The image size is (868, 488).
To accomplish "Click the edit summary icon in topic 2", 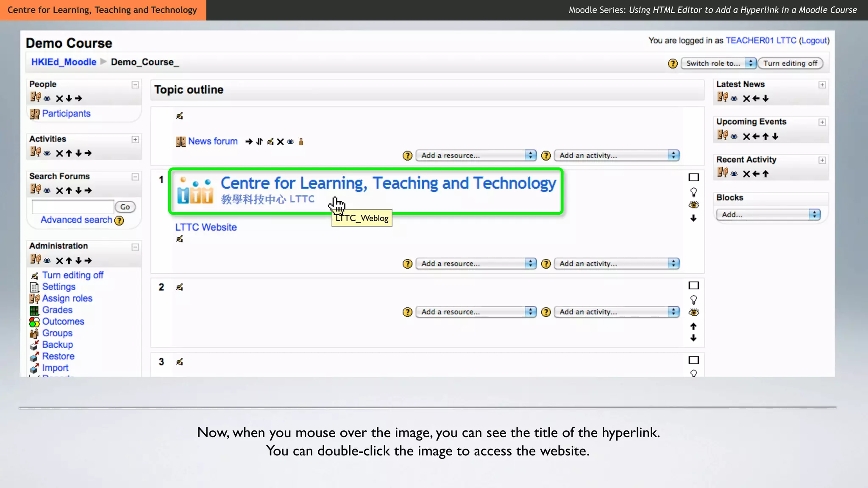I will pos(180,287).
